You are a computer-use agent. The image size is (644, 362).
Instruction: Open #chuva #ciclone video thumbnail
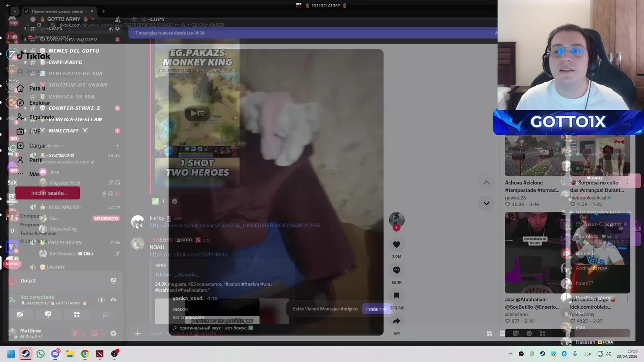tap(535, 156)
